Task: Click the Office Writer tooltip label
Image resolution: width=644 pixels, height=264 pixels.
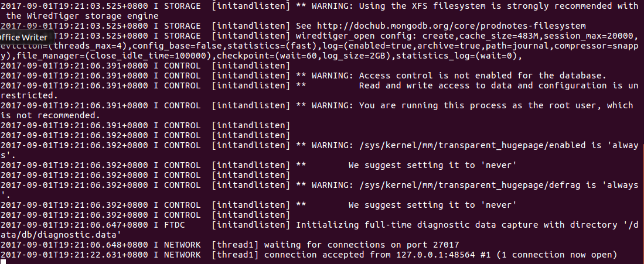Action: pos(24,37)
